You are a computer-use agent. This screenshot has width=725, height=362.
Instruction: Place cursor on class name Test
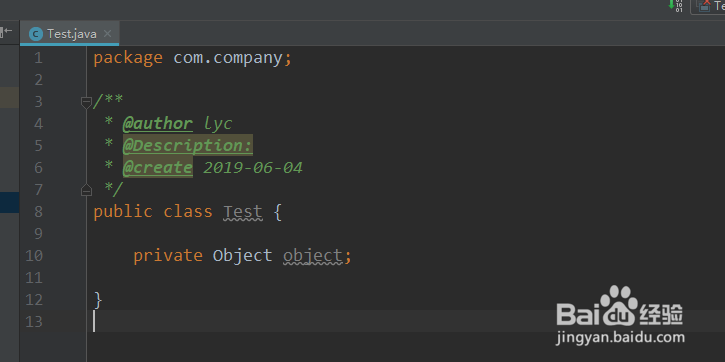pyautogui.click(x=243, y=212)
